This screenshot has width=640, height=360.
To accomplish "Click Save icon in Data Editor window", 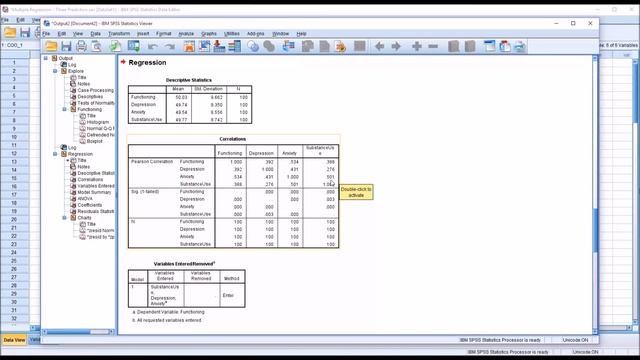I will (25, 32).
